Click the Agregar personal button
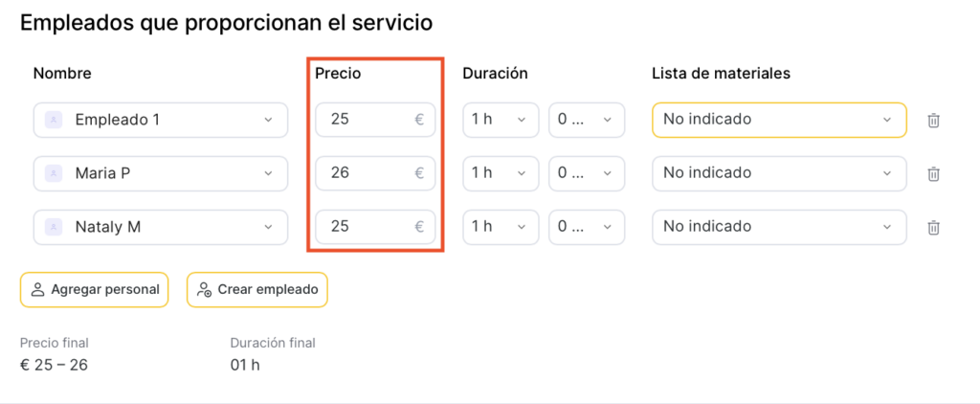 pos(94,289)
